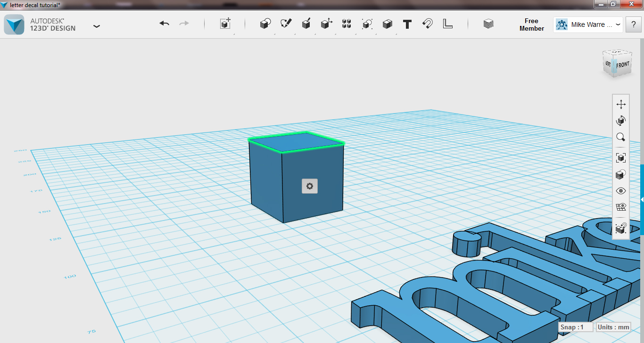Image resolution: width=644 pixels, height=343 pixels.
Task: Open the Sketch tools
Action: tap(286, 24)
